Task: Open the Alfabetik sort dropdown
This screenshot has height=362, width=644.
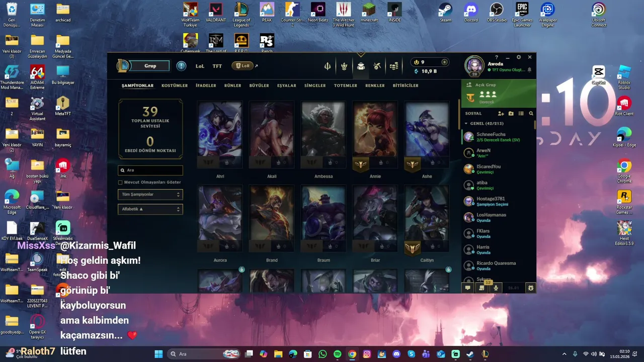Action: (x=150, y=209)
